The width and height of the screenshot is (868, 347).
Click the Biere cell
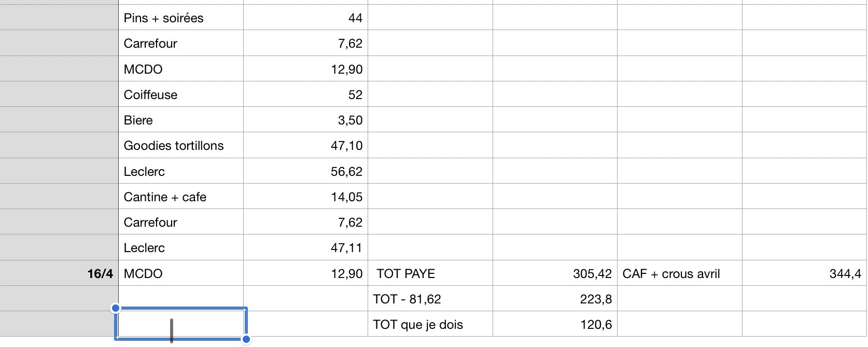180,120
